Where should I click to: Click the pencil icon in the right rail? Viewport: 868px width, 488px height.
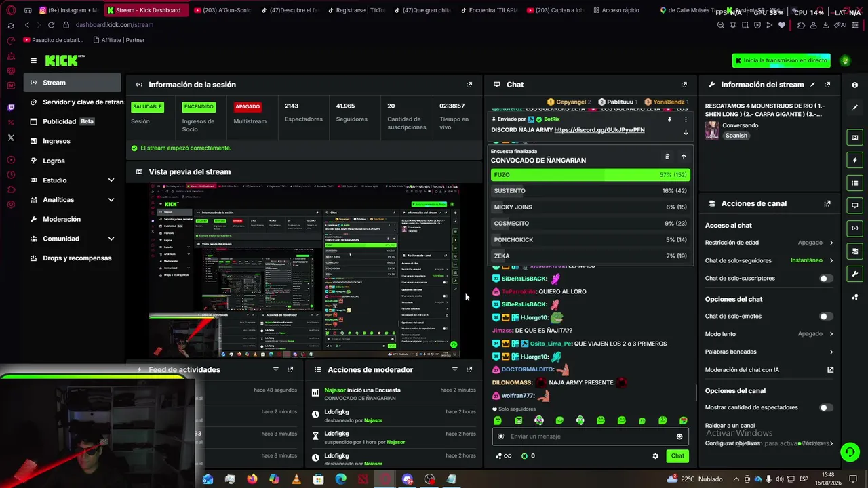(854, 108)
